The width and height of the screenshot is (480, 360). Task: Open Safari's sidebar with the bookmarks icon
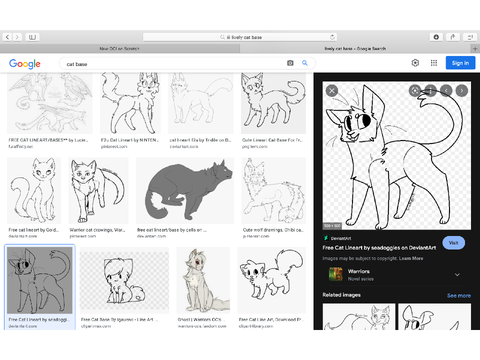(32, 37)
